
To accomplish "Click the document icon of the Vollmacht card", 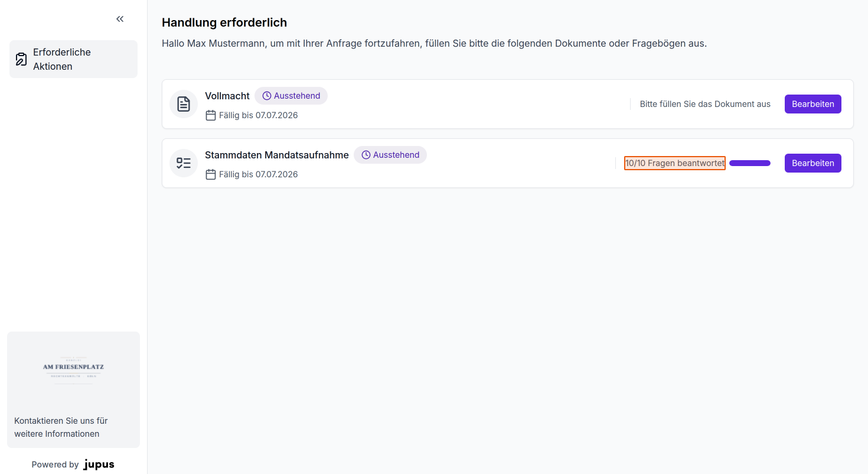I will pos(184,104).
